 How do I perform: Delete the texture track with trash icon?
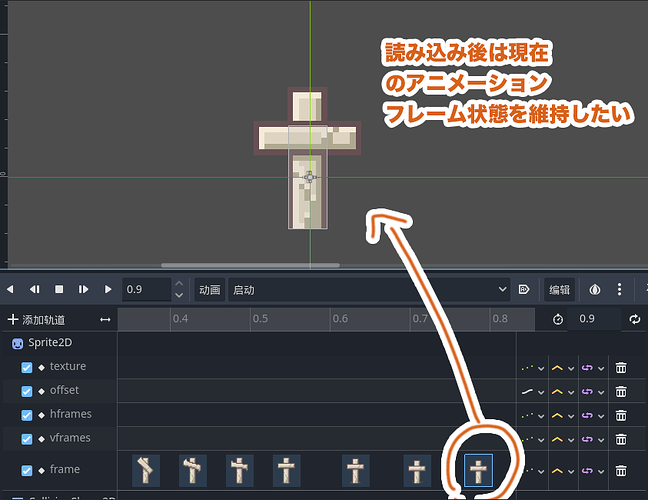pos(621,367)
